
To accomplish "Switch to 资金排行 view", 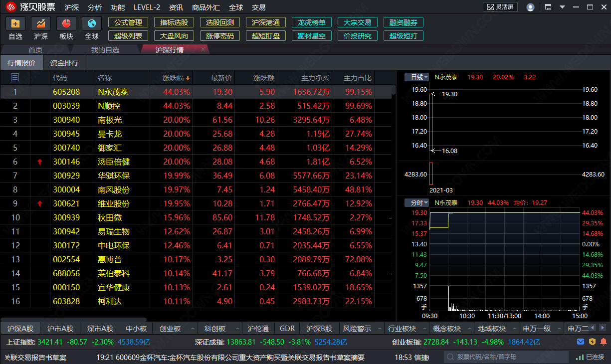I will pos(64,63).
